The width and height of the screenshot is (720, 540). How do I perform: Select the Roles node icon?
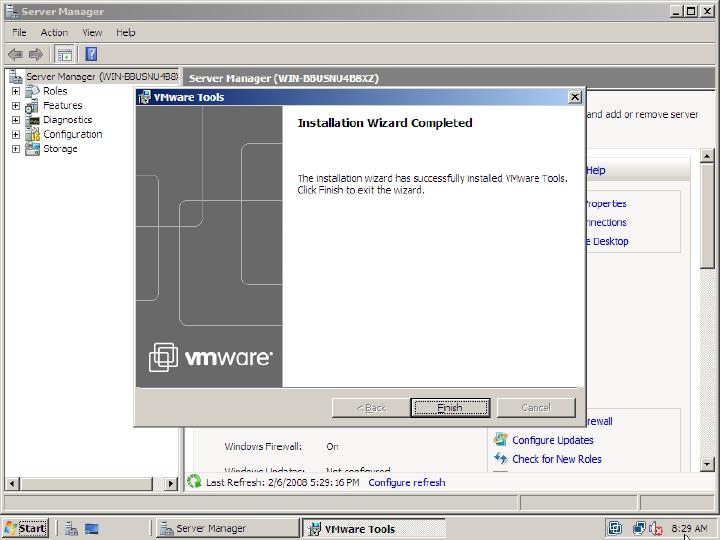(33, 91)
